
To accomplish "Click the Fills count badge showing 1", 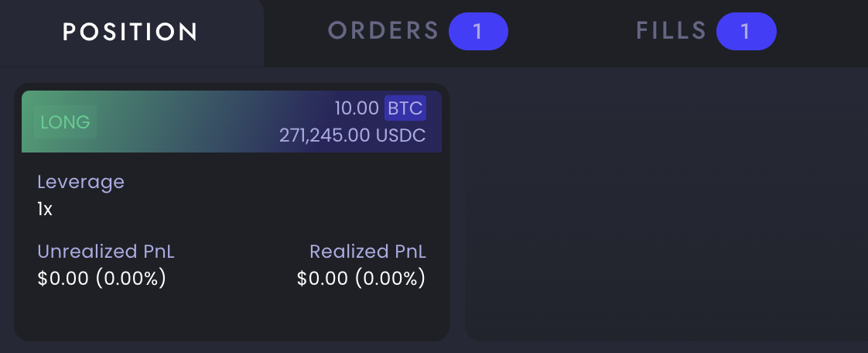I will click(747, 32).
